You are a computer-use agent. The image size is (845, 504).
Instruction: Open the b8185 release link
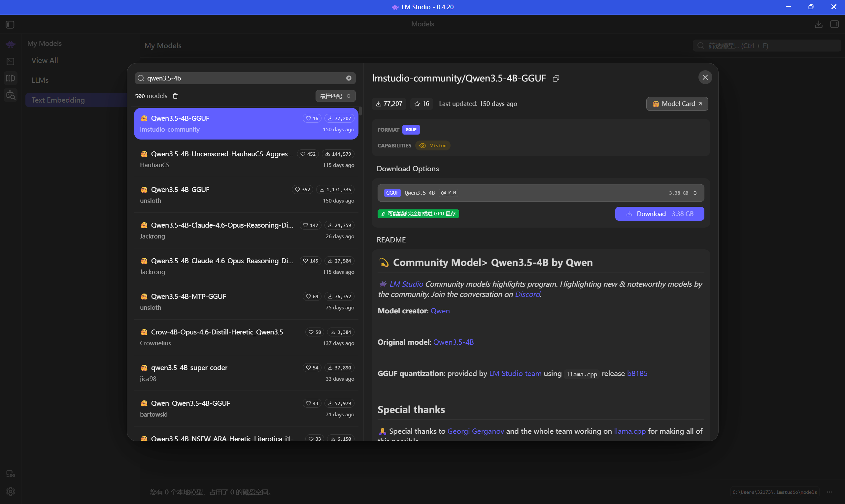pyautogui.click(x=637, y=374)
